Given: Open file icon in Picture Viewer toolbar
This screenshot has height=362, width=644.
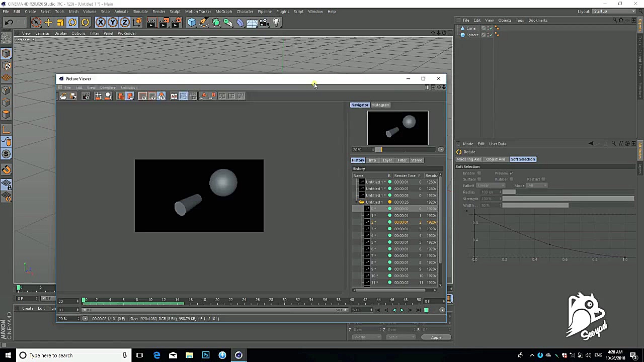Looking at the screenshot, I should coord(63,96).
